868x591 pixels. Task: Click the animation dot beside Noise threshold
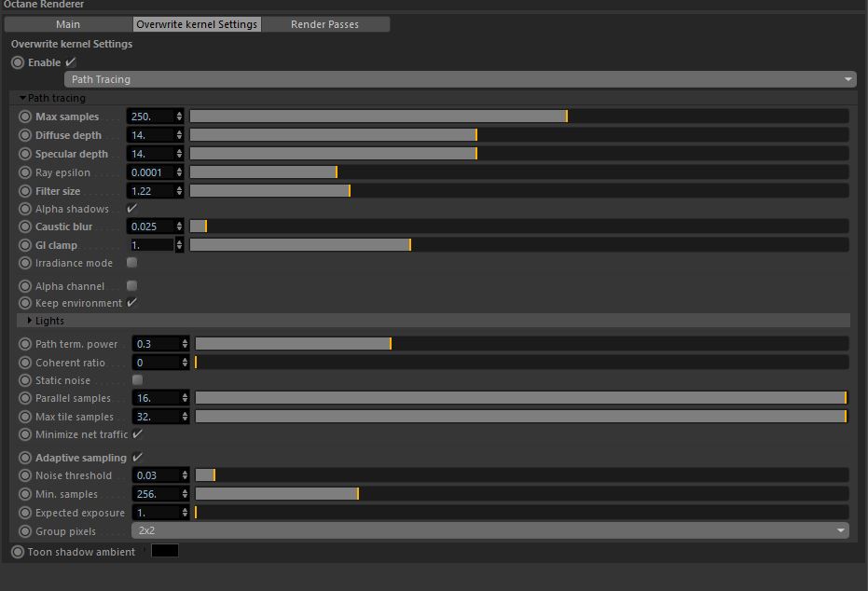25,475
